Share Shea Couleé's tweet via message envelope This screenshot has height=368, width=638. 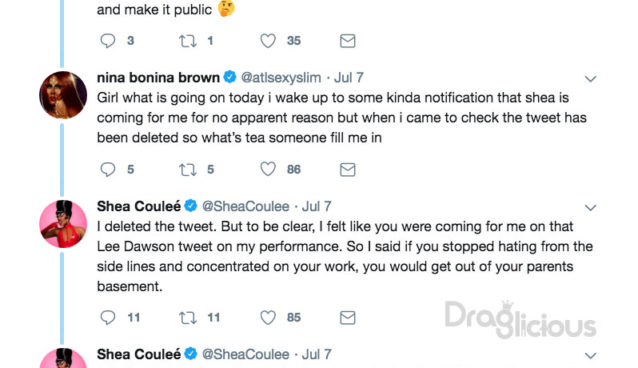(x=347, y=318)
